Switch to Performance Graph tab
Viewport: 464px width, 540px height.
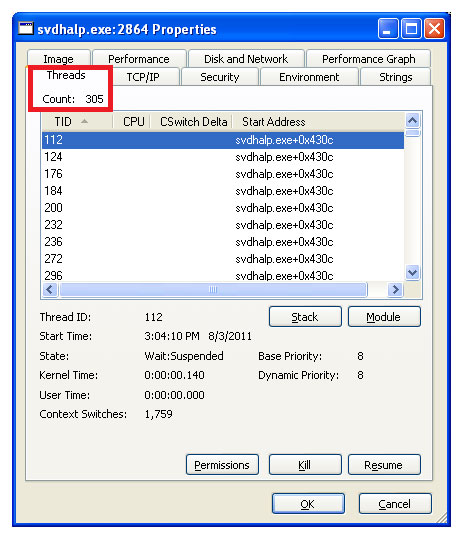click(368, 59)
